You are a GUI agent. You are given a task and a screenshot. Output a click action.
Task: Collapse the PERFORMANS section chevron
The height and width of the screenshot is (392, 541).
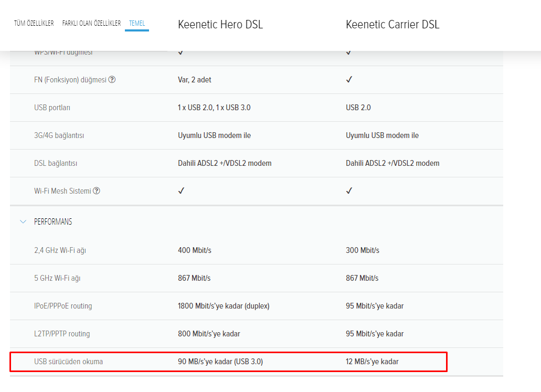point(23,221)
